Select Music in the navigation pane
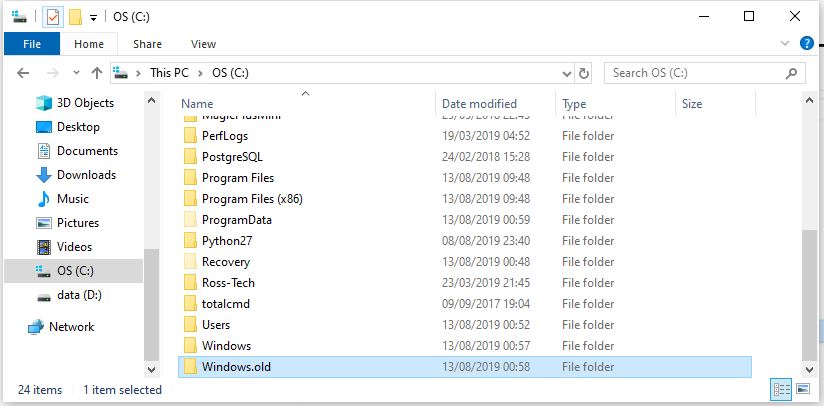Viewport: 824px width, 406px height. point(63,199)
